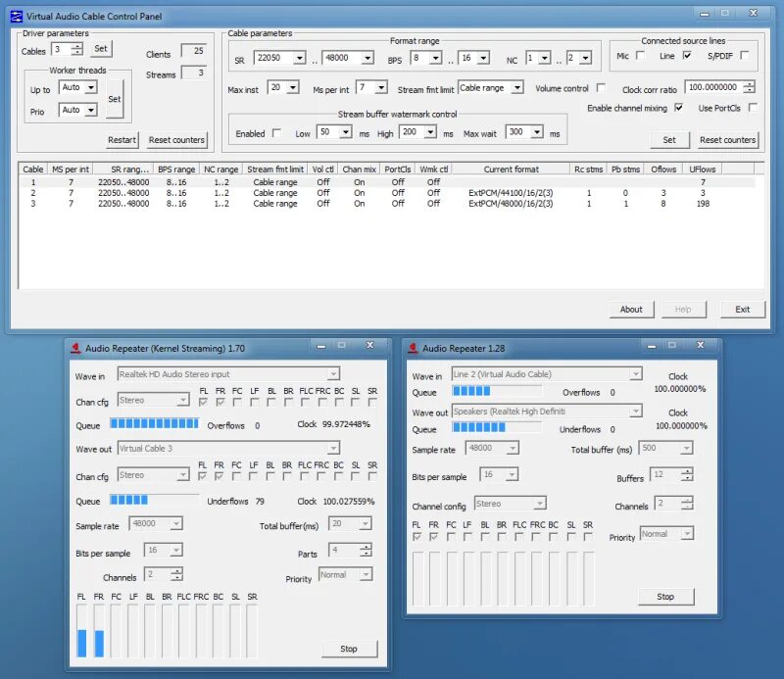
Task: Click Set button in Cable parameters
Action: (669, 140)
